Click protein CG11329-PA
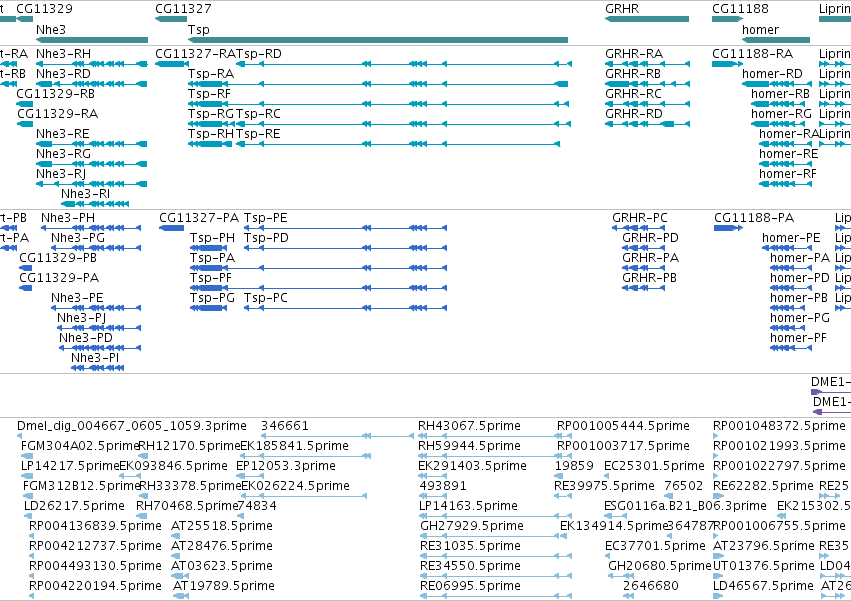Image resolution: width=851 pixels, height=601 pixels. (x=26, y=288)
